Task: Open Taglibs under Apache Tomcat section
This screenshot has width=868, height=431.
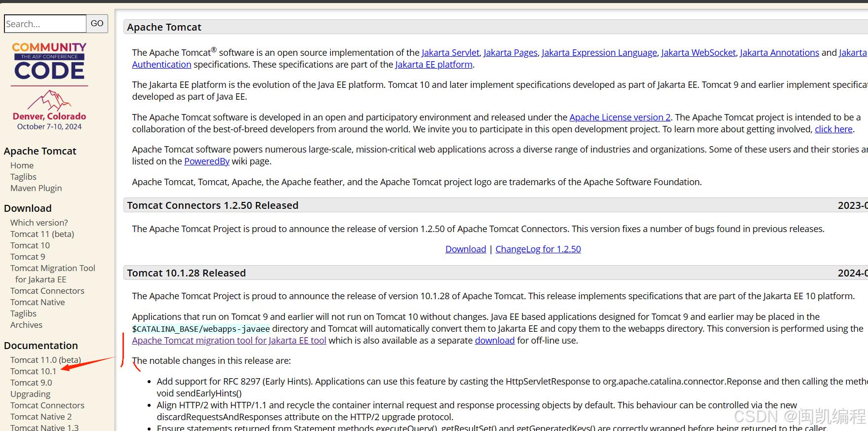Action: [x=23, y=177]
